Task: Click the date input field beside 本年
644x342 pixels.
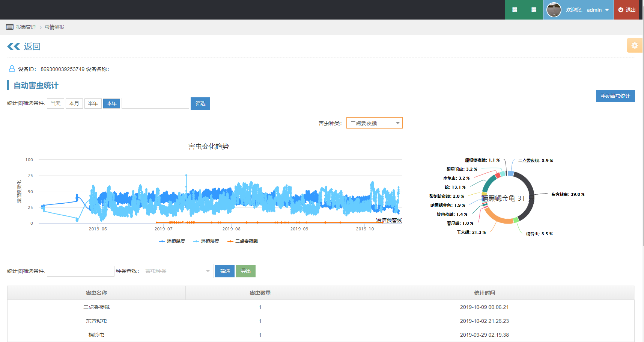Action: (x=155, y=103)
